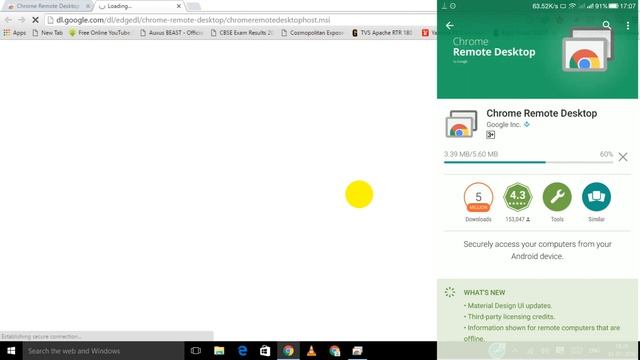Close the Loading tab
Image resolution: width=640 pixels, height=360 pixels.
[179, 6]
